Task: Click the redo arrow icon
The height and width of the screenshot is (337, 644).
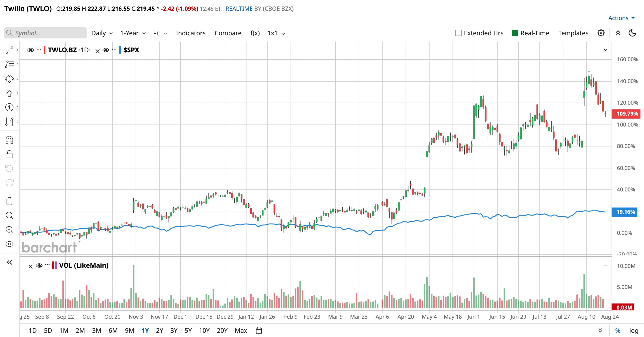Action: pyautogui.click(x=9, y=183)
